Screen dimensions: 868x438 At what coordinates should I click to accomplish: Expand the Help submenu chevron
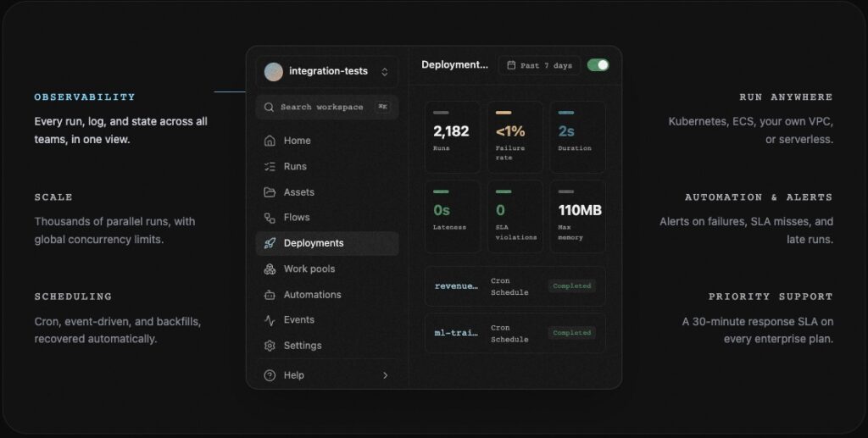(386, 375)
